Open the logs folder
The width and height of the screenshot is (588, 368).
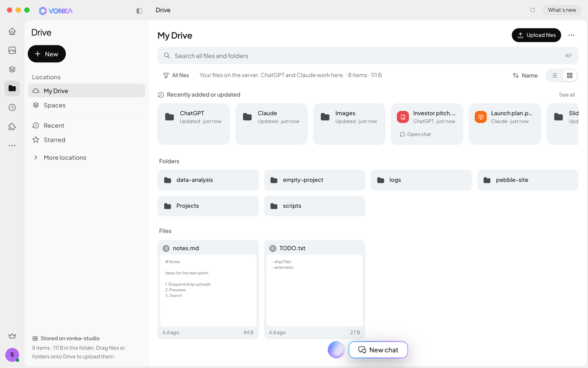[421, 180]
